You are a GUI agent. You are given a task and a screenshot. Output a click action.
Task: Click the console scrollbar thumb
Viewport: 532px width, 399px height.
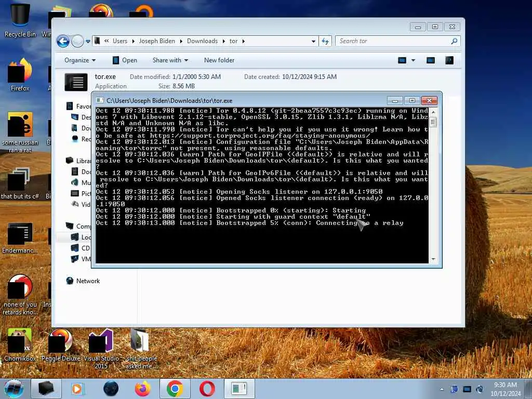click(x=433, y=122)
